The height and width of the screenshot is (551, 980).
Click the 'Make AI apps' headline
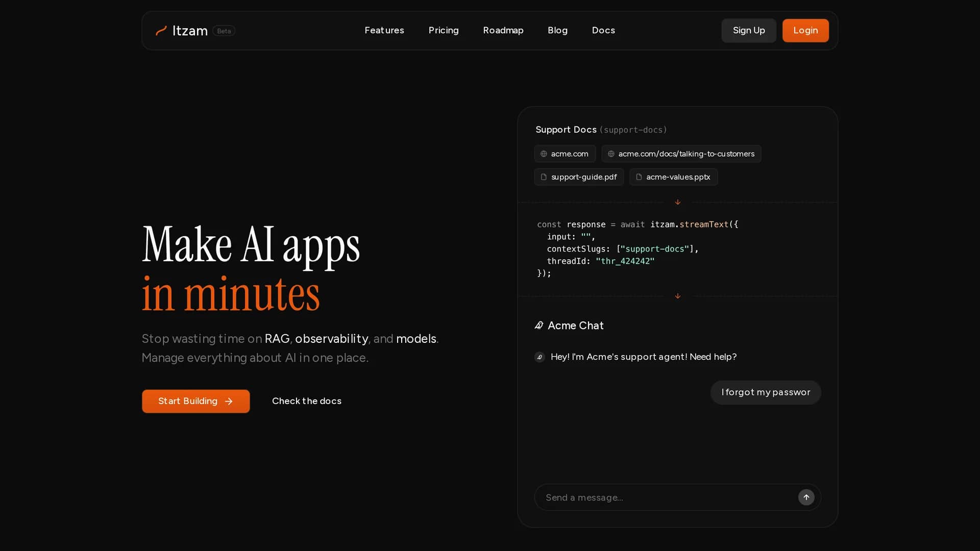251,246
